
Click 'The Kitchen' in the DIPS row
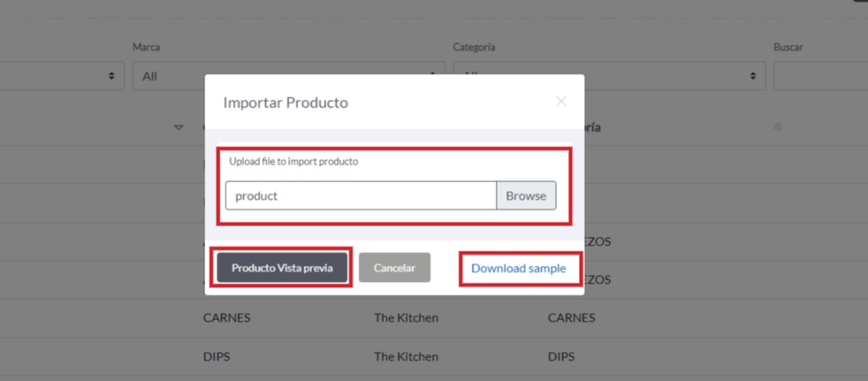tap(406, 357)
